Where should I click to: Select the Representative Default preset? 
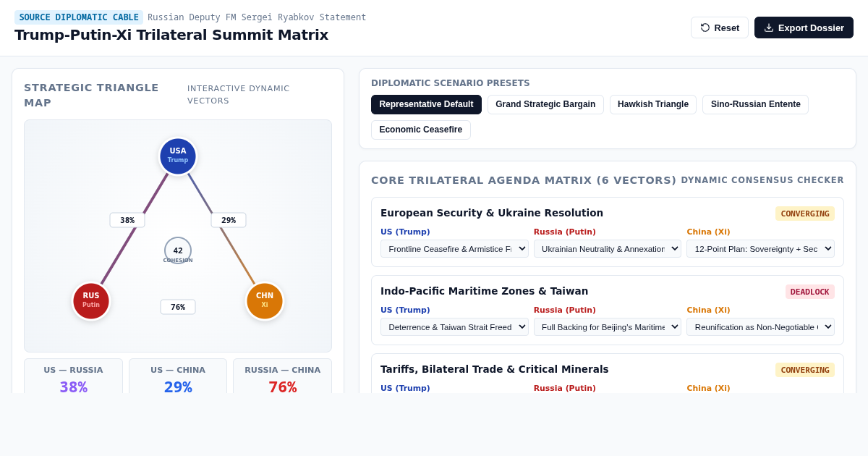(426, 104)
